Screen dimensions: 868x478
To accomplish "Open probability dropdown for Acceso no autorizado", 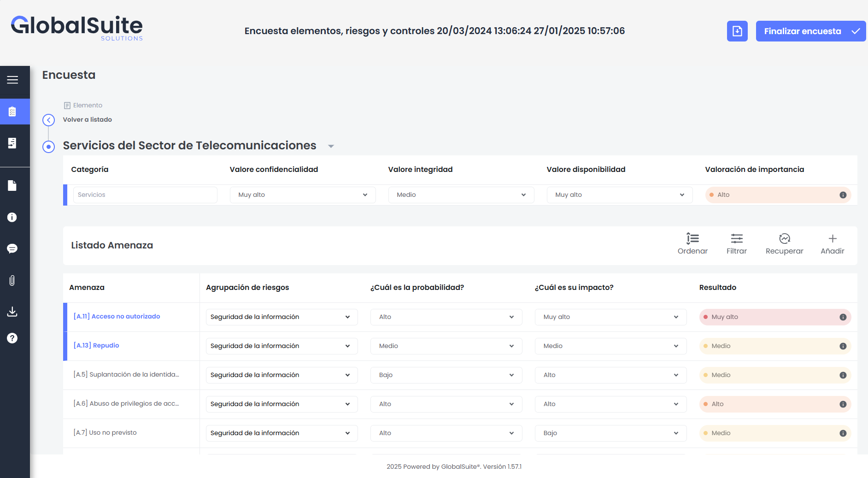I will (x=446, y=317).
